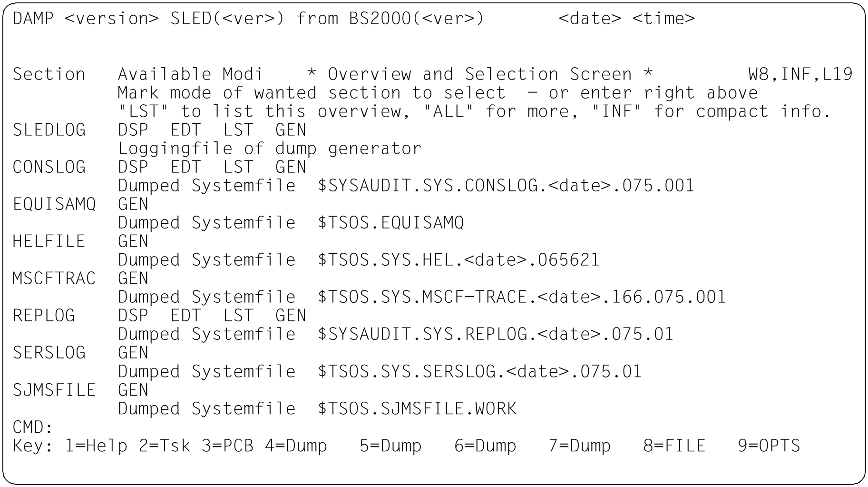Click the SLEDLOG section name
Screen dimensions: 868x487
[x=49, y=130]
